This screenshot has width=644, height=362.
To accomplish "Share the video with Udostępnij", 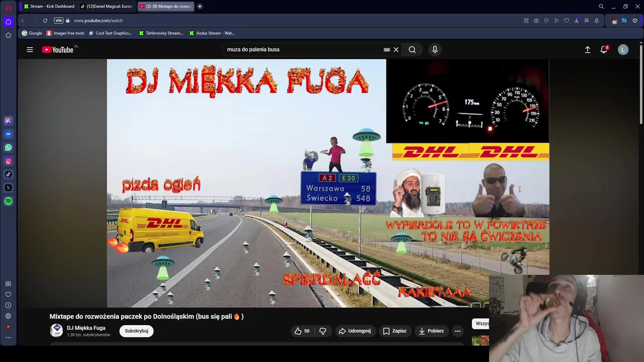I will 355,331.
